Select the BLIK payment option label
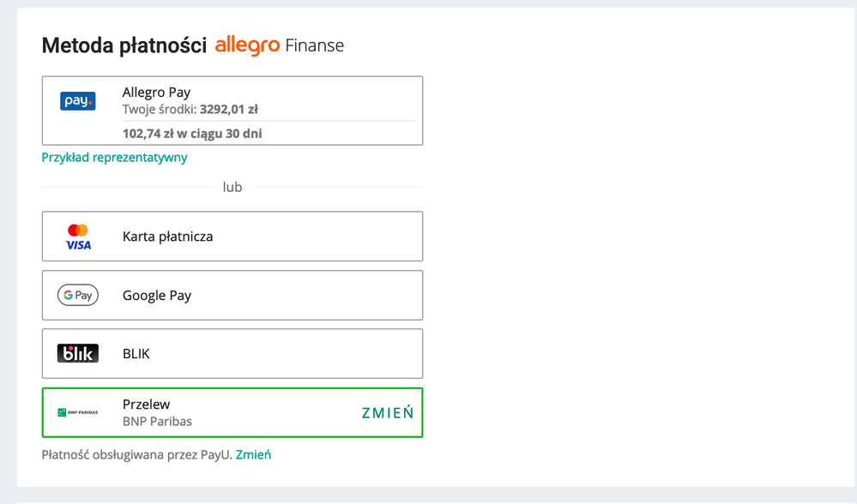The width and height of the screenshot is (857, 504). tap(136, 354)
